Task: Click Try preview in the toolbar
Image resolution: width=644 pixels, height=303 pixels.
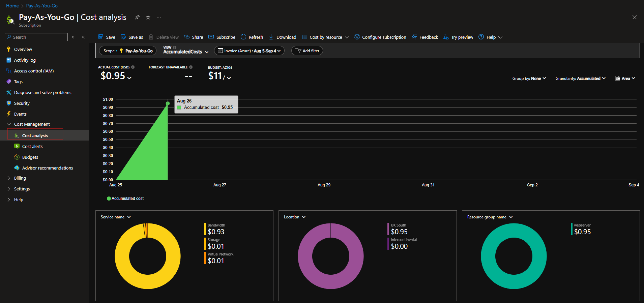Action: (x=458, y=37)
